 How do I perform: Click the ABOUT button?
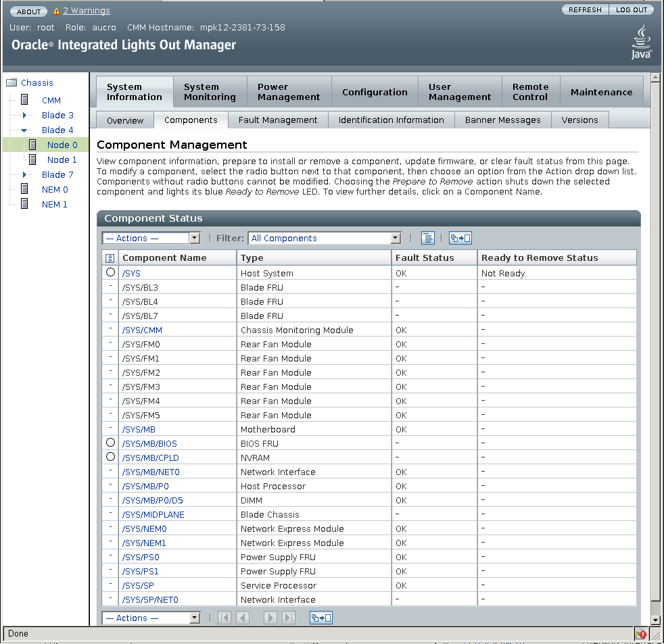click(x=29, y=11)
